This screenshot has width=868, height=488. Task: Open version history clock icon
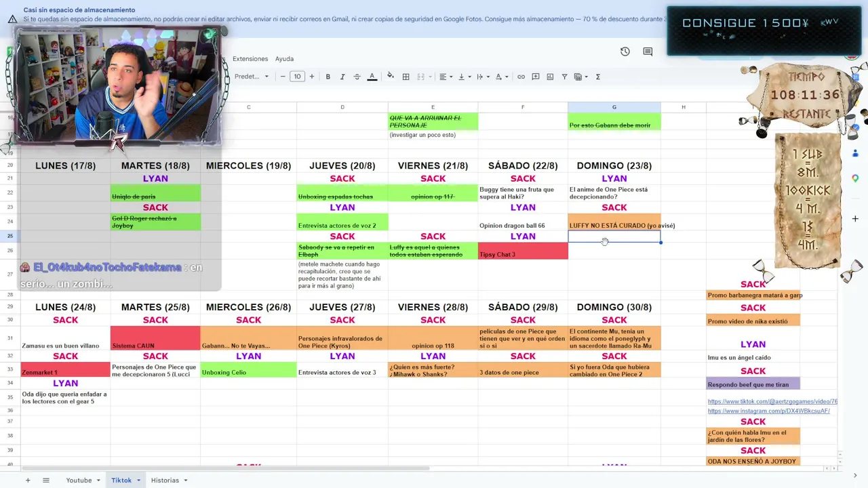(625, 52)
